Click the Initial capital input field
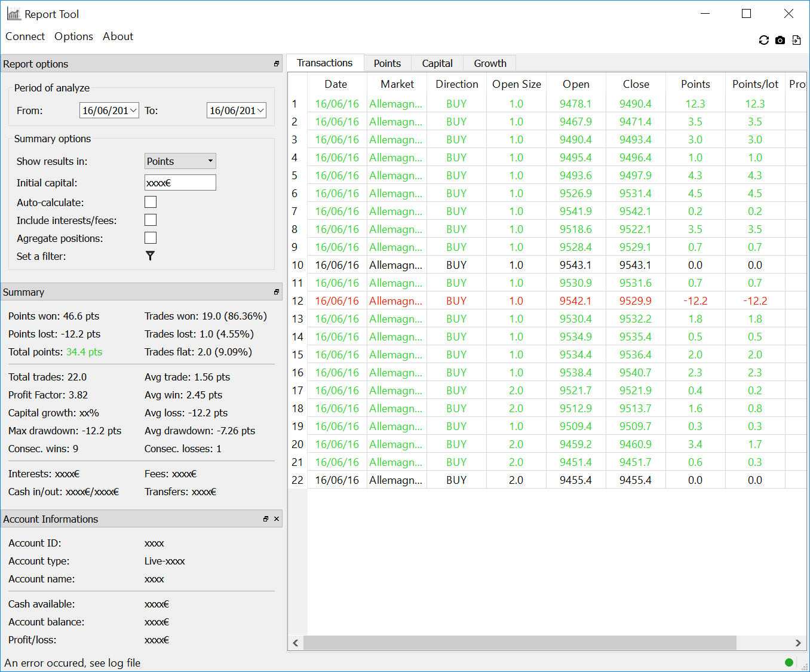810x672 pixels. [180, 183]
